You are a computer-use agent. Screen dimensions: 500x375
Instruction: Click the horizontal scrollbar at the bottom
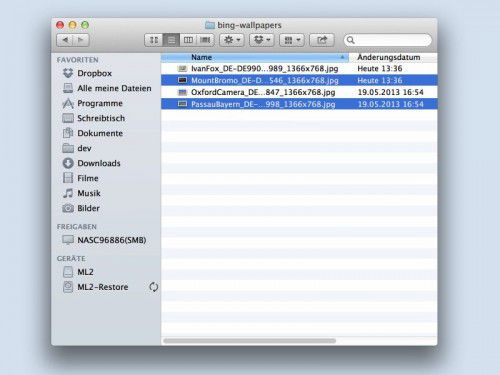click(x=249, y=341)
